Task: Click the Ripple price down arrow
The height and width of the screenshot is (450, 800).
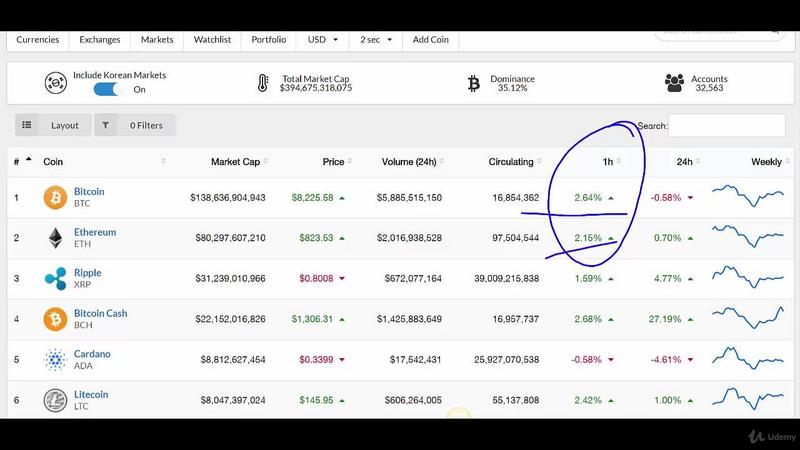Action: coord(342,279)
